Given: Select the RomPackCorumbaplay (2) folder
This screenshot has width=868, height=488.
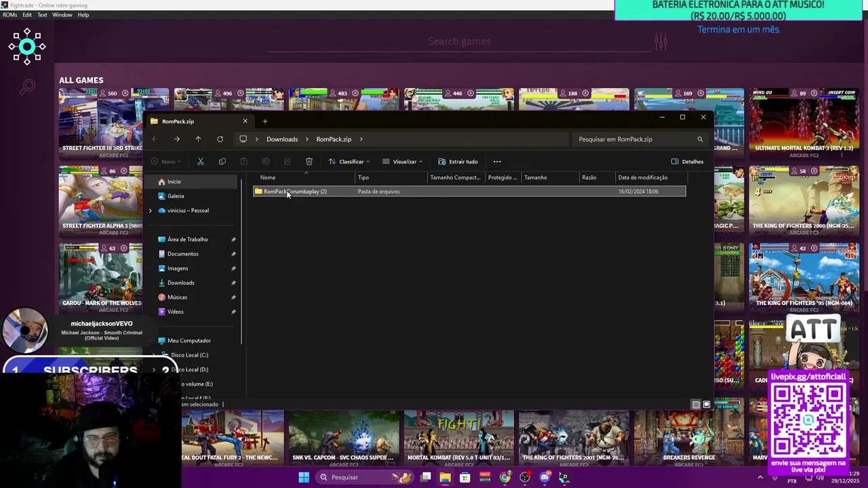Looking at the screenshot, I should pyautogui.click(x=469, y=191).
